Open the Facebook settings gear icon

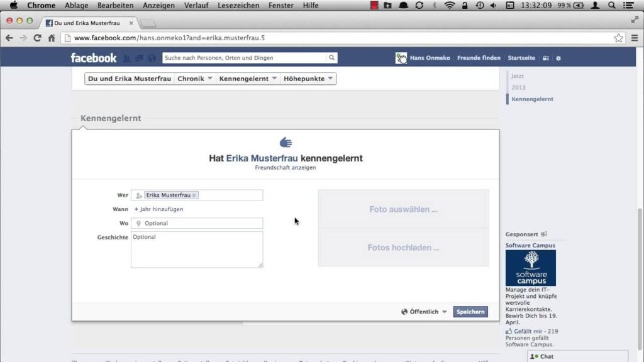tap(558, 58)
